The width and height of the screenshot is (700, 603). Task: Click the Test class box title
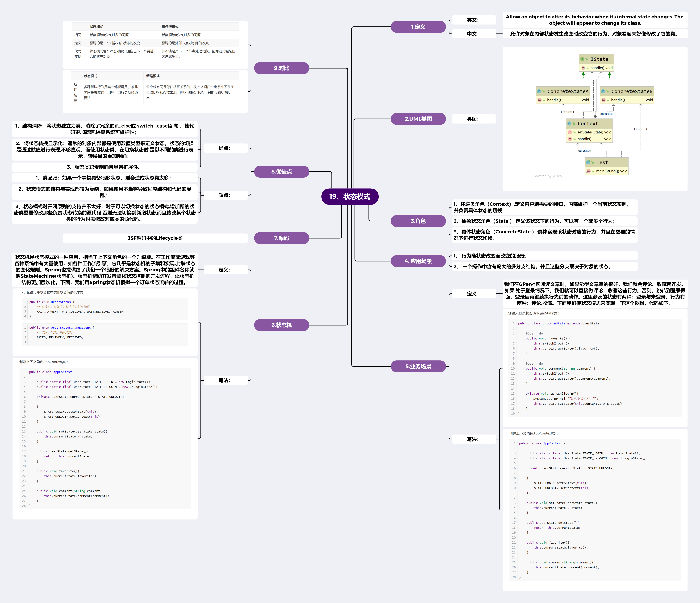pyautogui.click(x=607, y=162)
